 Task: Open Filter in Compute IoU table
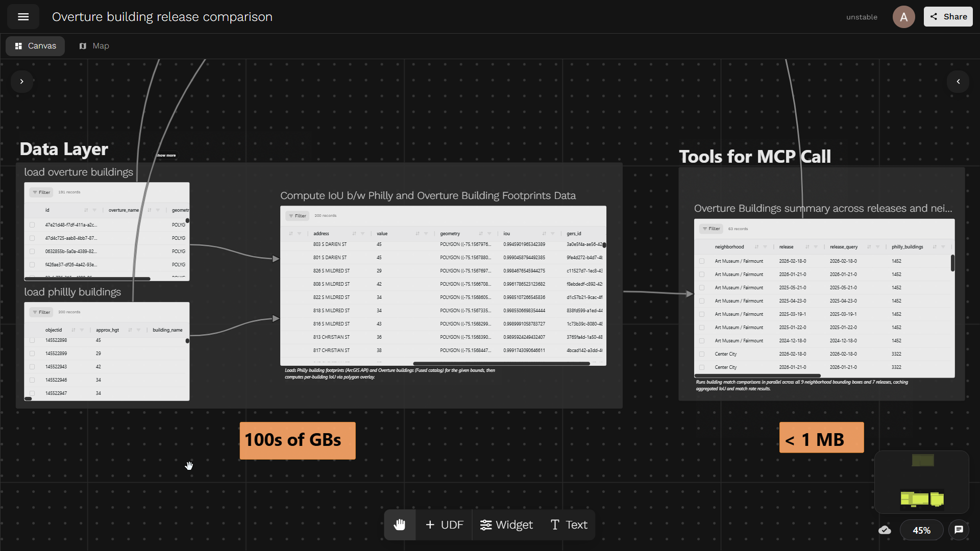298,216
